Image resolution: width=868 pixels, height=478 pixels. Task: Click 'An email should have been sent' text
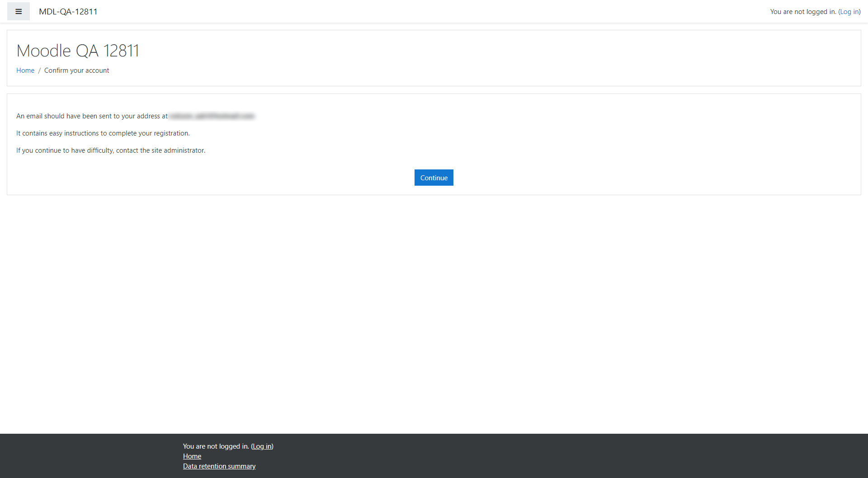92,116
